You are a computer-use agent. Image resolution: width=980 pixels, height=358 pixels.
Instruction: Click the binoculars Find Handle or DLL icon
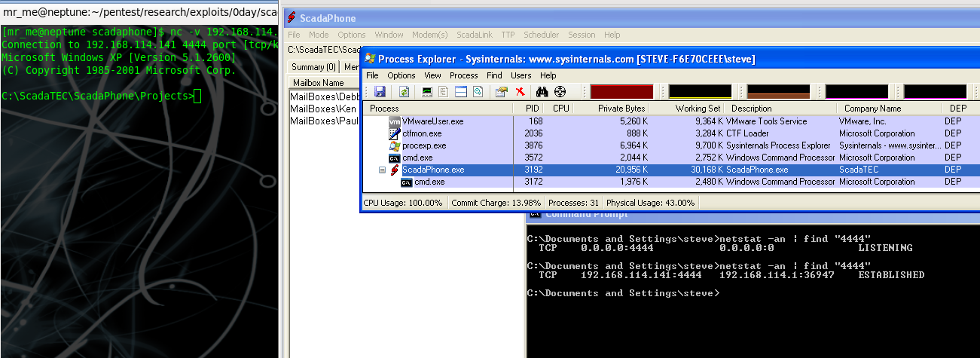pyautogui.click(x=541, y=92)
